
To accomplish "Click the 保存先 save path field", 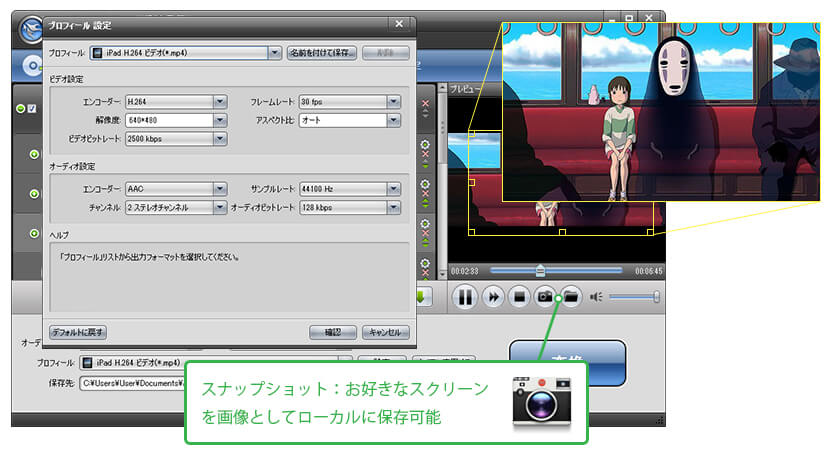I will tap(132, 383).
